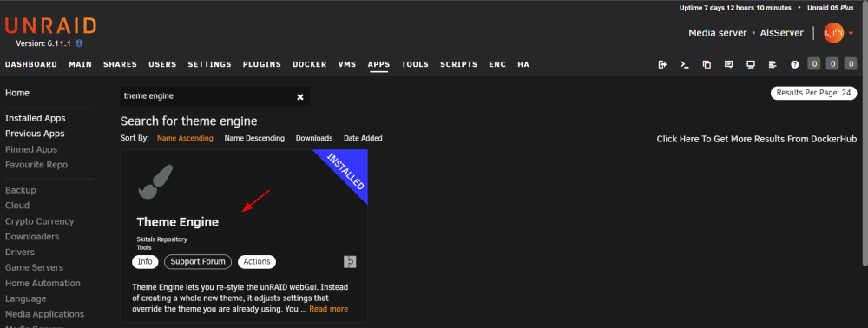Sort by Name Ascending
This screenshot has height=328, width=868.
pyautogui.click(x=185, y=138)
